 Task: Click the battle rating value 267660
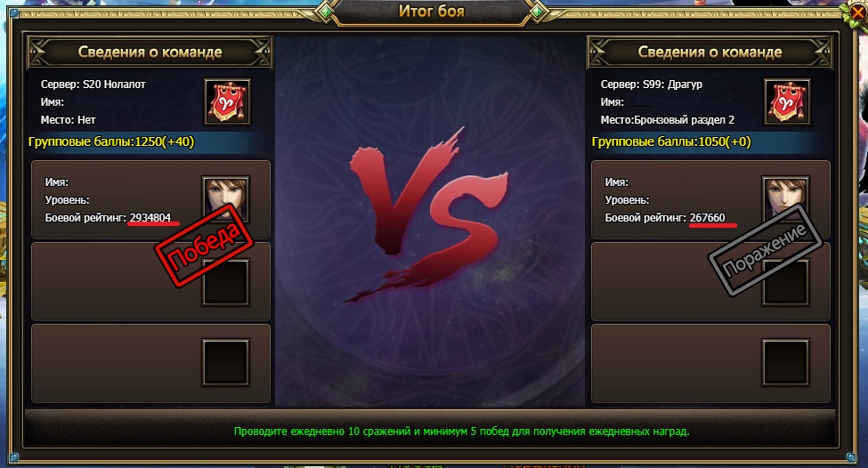(x=708, y=217)
